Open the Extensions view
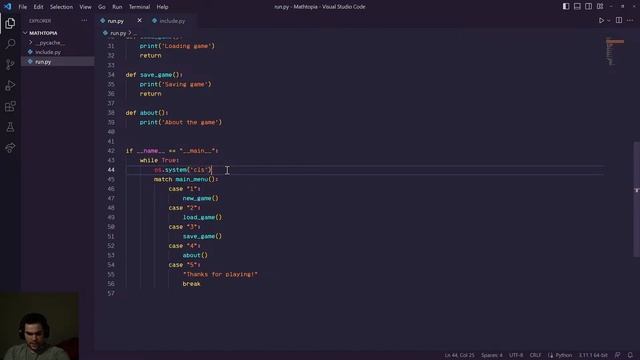The height and width of the screenshot is (360, 640). click(x=10, y=106)
